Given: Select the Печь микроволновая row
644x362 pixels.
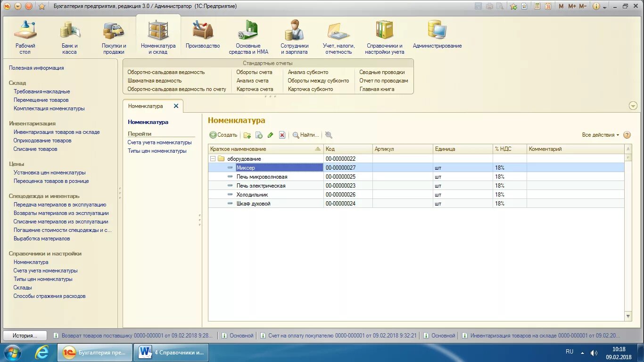Looking at the screenshot, I should point(416,177).
